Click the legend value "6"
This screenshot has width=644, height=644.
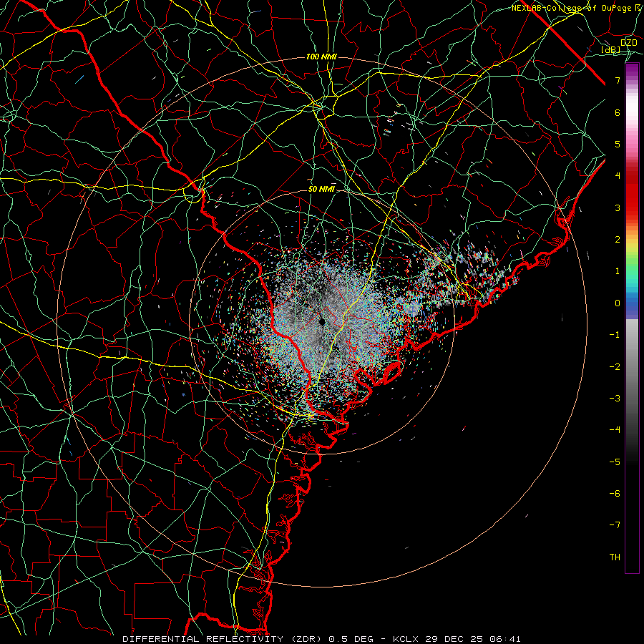pyautogui.click(x=618, y=112)
